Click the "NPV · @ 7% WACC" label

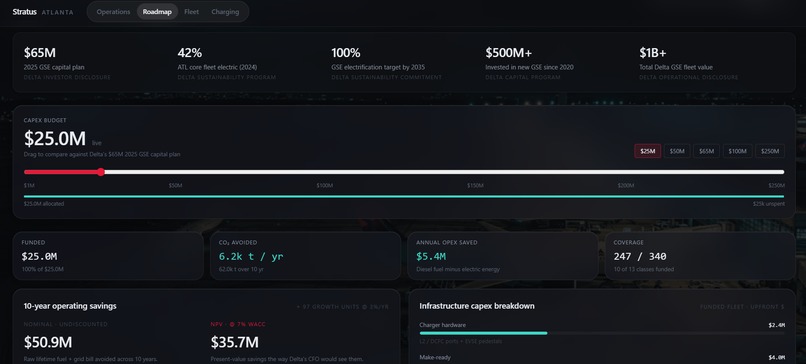238,324
